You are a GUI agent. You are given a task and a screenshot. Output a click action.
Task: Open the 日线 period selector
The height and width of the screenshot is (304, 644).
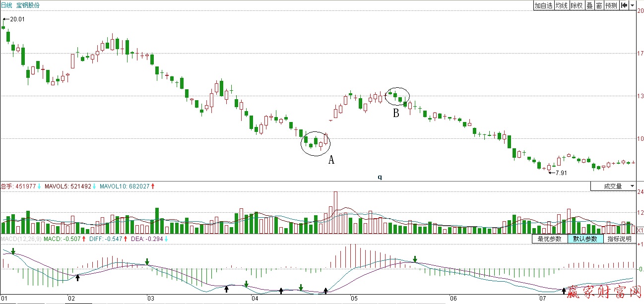click(x=6, y=5)
